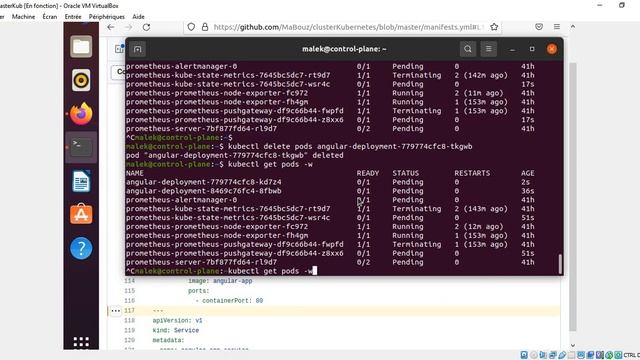The width and height of the screenshot is (640, 360).
Task: Click the terminal title malek@control-plane
Action: click(x=344, y=49)
